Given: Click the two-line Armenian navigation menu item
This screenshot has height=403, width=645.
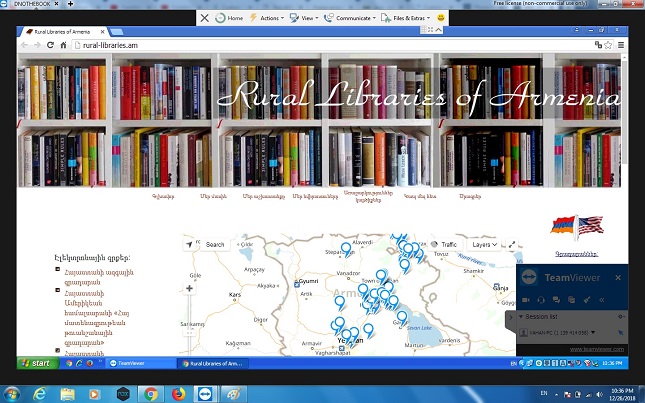Looking at the screenshot, I should (x=368, y=196).
